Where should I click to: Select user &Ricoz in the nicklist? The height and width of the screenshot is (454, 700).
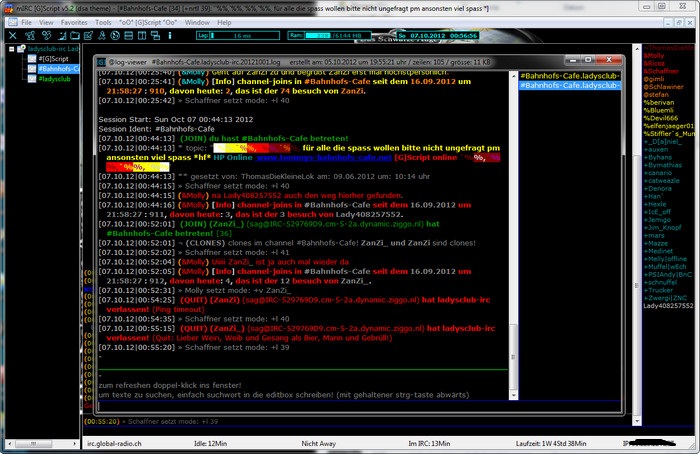[654, 63]
